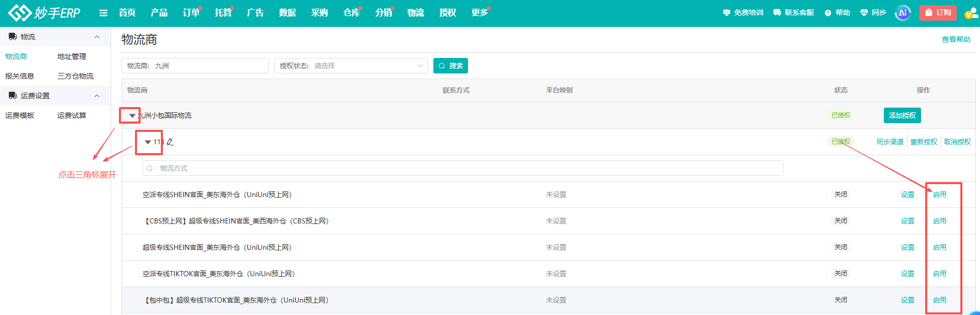The height and width of the screenshot is (315, 980).
Task: Collapse the 111 account triangle
Action: (x=148, y=142)
